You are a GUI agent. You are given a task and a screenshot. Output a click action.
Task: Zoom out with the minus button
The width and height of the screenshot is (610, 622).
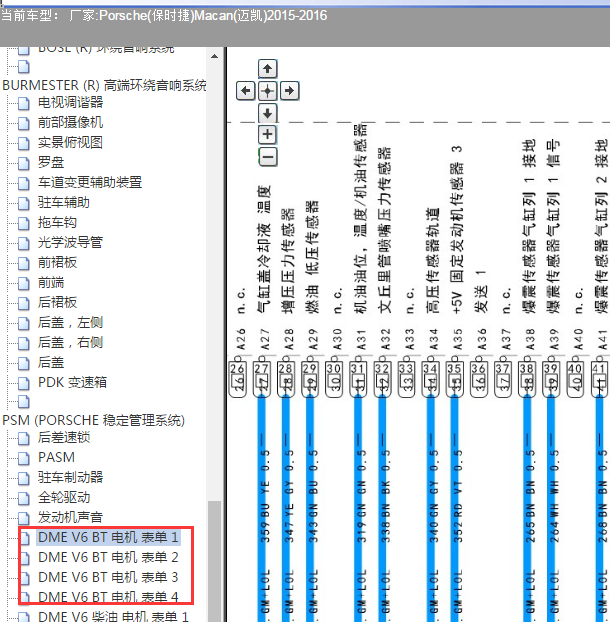point(267,157)
